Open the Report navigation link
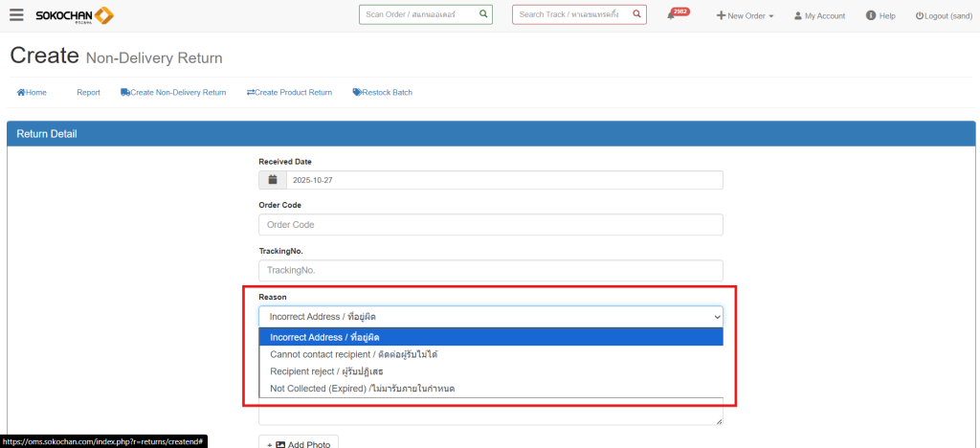The height and width of the screenshot is (448, 980). 88,93
